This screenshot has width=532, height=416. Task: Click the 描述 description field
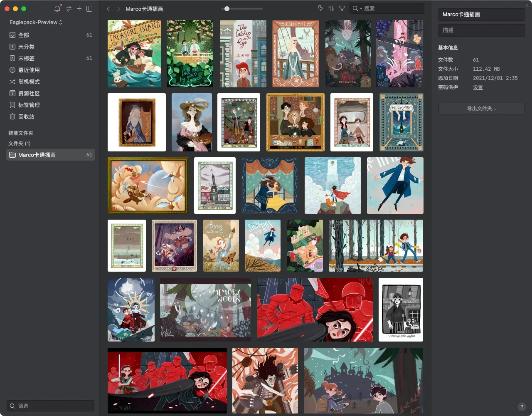[x=482, y=30]
